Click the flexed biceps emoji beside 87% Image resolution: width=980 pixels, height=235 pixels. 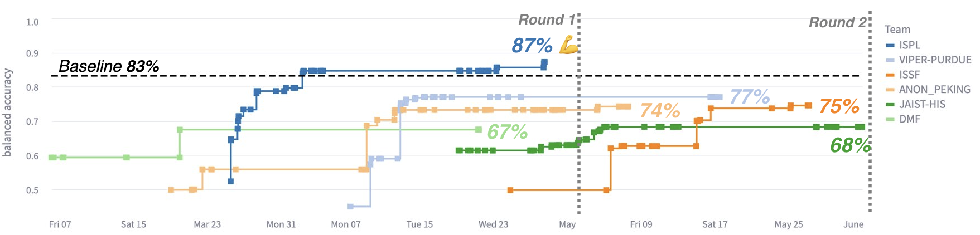click(x=568, y=45)
